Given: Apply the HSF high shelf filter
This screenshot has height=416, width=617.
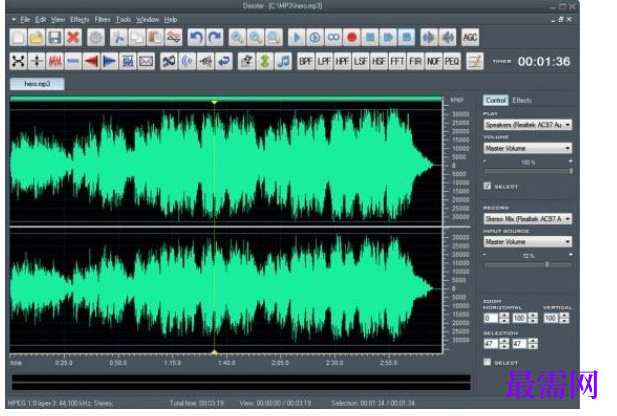Looking at the screenshot, I should 379,61.
